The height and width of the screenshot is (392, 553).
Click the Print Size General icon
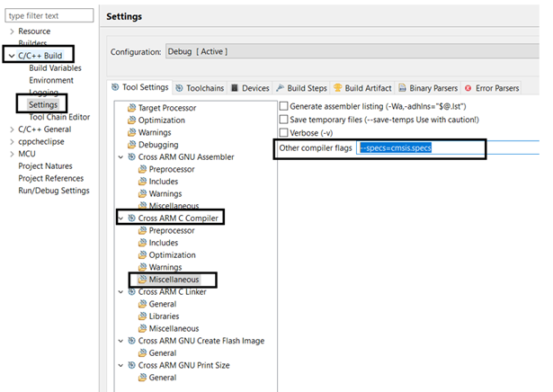(142, 378)
